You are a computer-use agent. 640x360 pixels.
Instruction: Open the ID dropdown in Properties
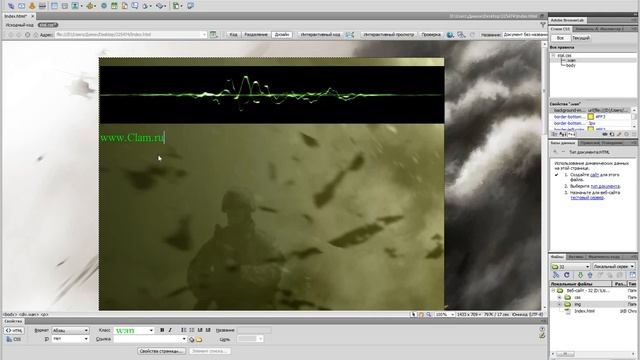(x=70, y=339)
